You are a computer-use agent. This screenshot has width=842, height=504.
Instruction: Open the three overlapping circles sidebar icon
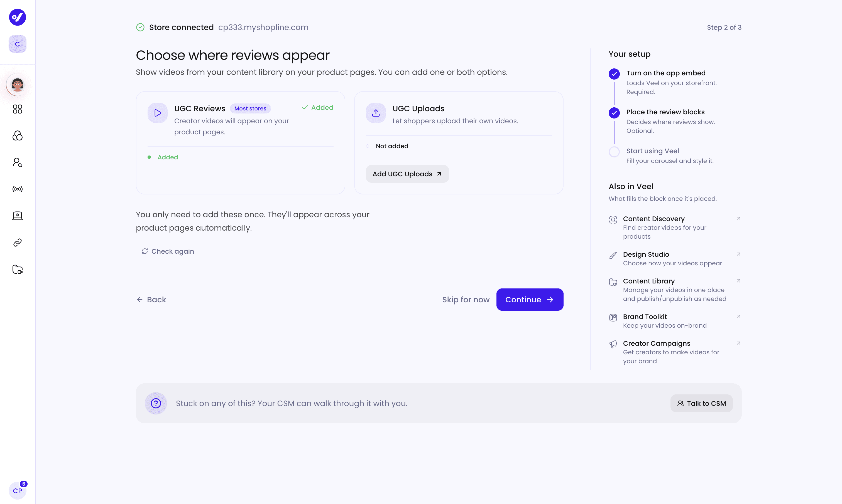(17, 135)
